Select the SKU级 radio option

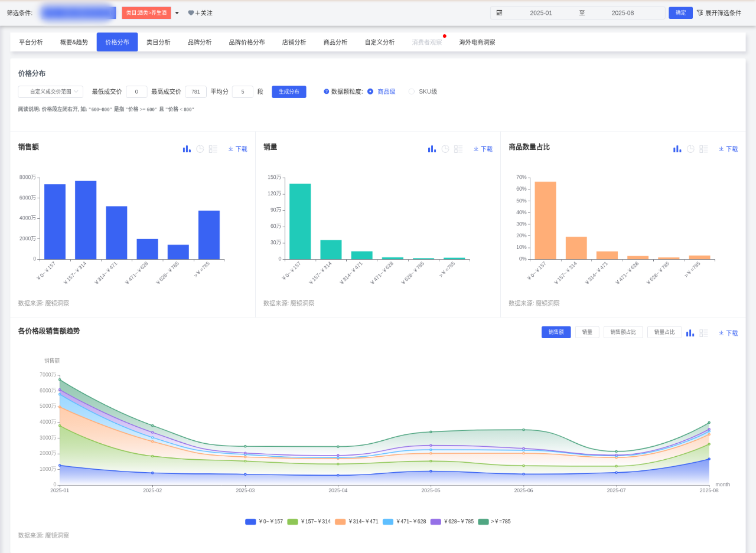[x=412, y=91]
